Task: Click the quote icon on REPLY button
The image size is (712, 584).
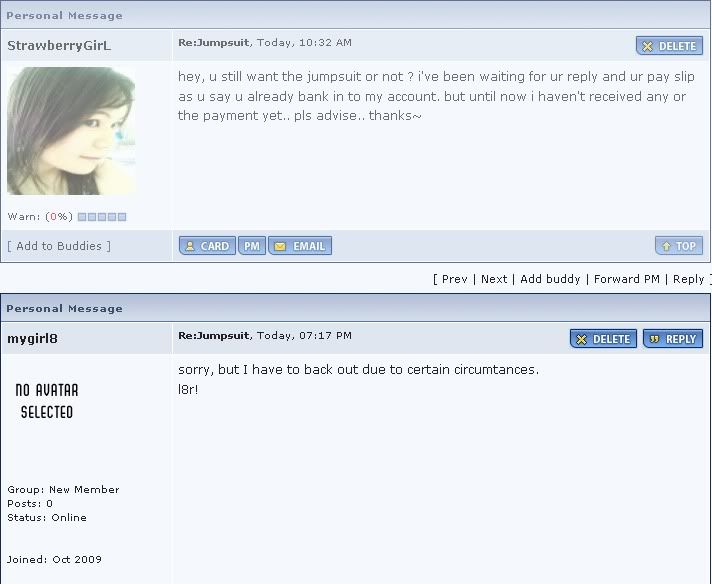Action: pyautogui.click(x=654, y=339)
